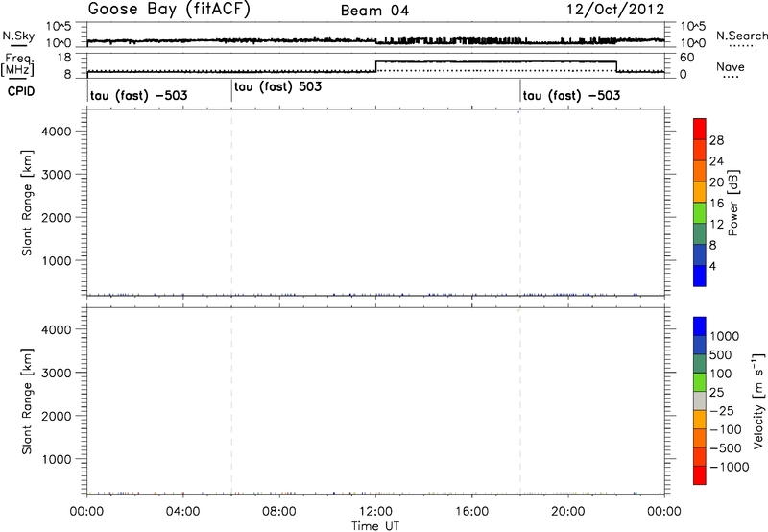Click the 4 label on Power colorbar
Screen dimensions: 768x532
click(x=712, y=266)
